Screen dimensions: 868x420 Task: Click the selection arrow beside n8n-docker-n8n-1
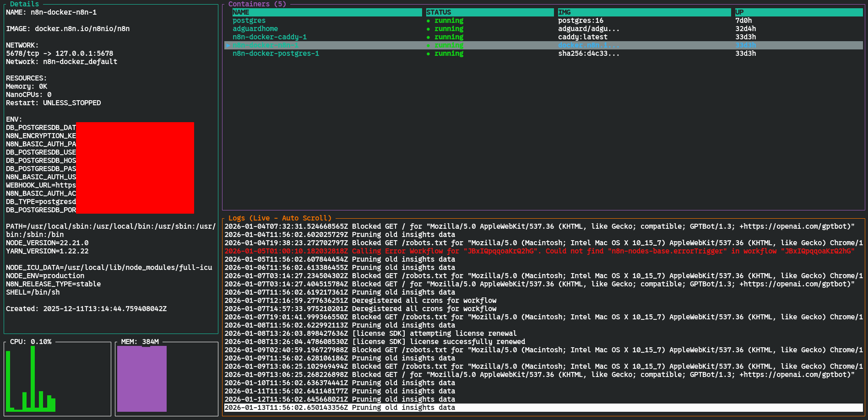click(228, 45)
